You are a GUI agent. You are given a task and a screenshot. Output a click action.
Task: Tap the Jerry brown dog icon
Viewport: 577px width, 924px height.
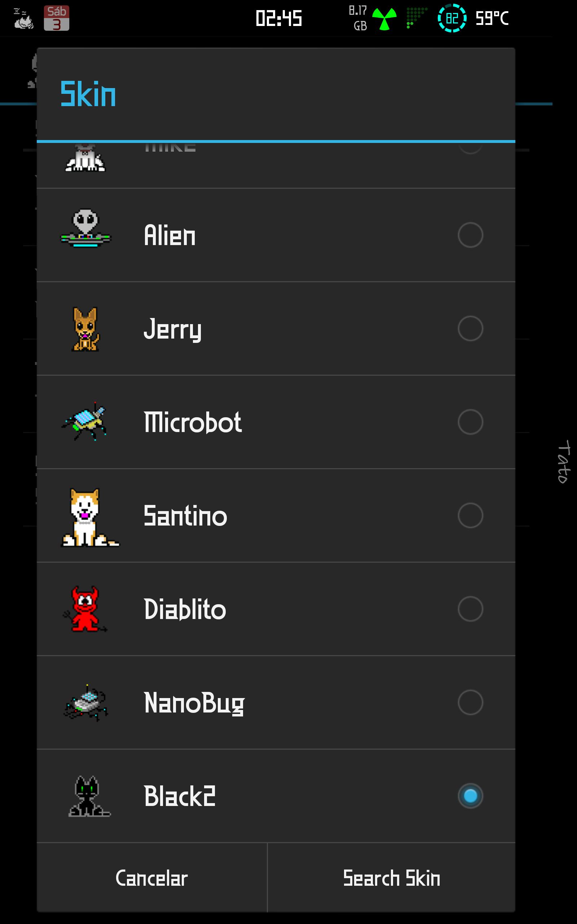(x=85, y=329)
